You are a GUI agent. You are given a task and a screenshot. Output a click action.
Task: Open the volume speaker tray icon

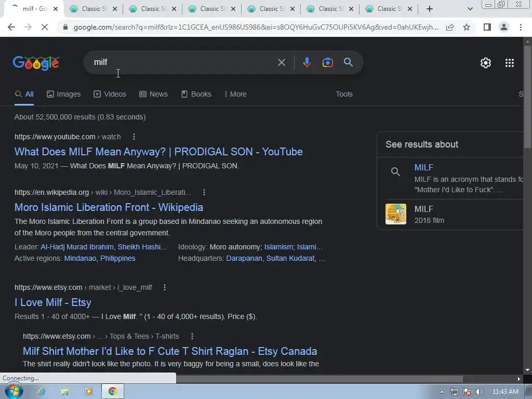point(480,392)
